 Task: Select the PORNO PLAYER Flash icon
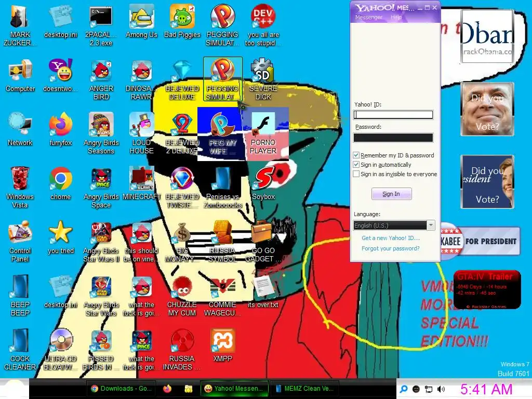[x=263, y=134]
